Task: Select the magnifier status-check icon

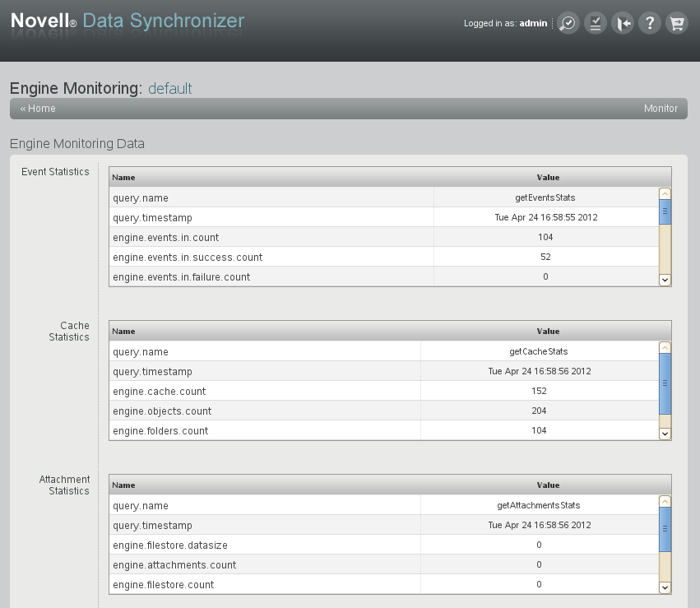Action: pyautogui.click(x=567, y=22)
